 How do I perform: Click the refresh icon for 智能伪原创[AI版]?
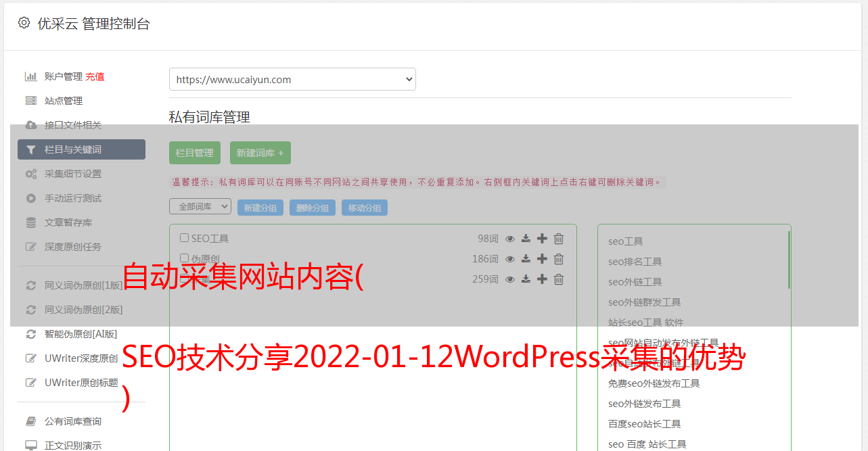[x=31, y=334]
